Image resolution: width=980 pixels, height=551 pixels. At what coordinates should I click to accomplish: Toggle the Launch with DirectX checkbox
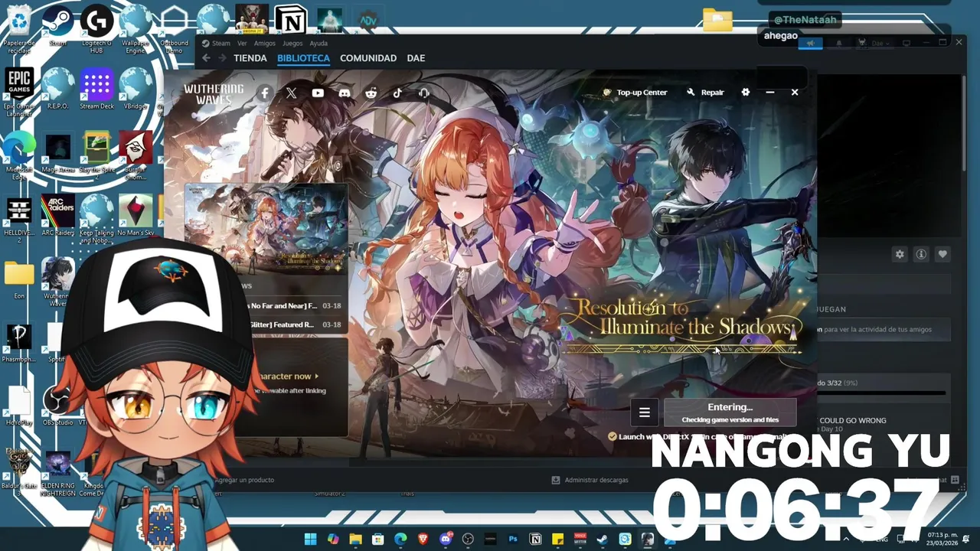[612, 436]
